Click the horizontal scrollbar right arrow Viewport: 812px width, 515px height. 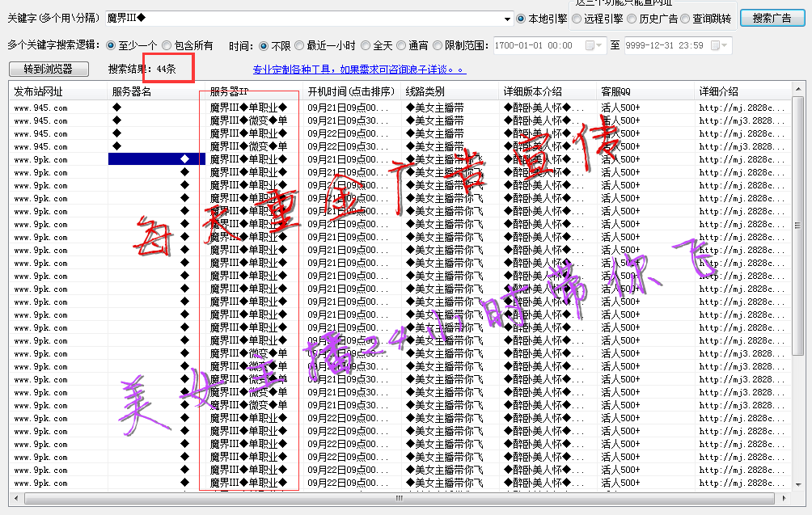pos(784,499)
